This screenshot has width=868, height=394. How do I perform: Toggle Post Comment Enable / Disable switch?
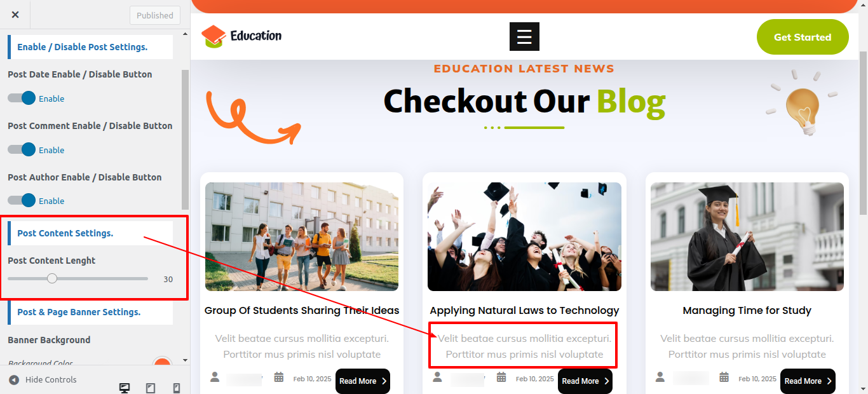pyautogui.click(x=22, y=149)
